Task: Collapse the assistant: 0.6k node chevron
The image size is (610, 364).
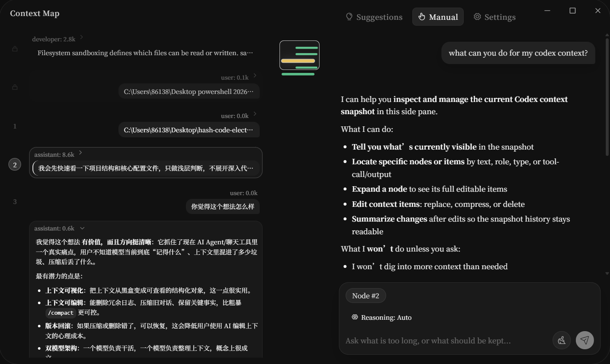Action: pyautogui.click(x=82, y=228)
